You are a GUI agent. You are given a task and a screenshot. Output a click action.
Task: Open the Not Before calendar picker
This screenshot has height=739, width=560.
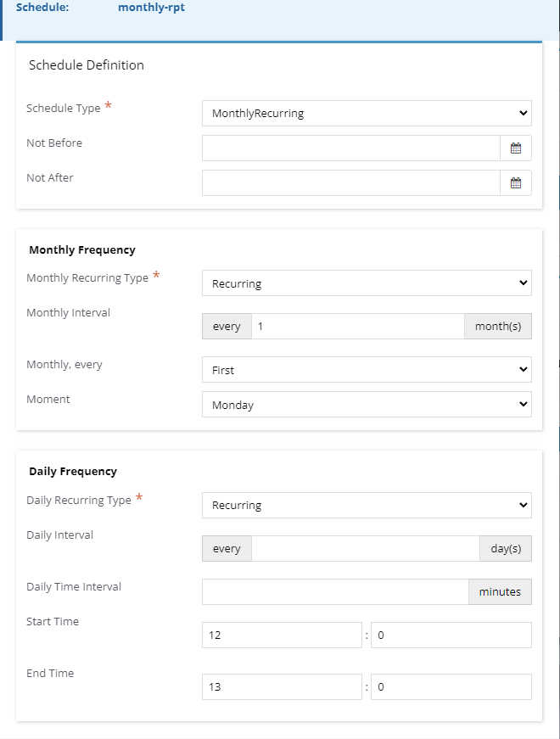pos(516,148)
